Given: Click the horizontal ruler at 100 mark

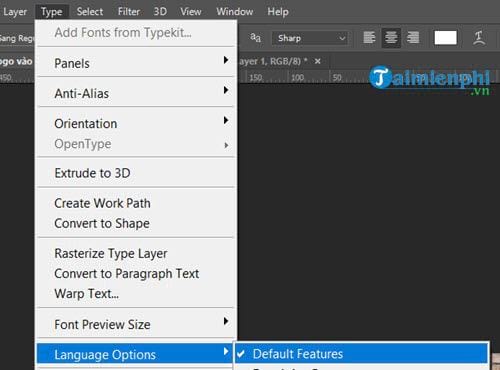Looking at the screenshot, I should (x=297, y=78).
